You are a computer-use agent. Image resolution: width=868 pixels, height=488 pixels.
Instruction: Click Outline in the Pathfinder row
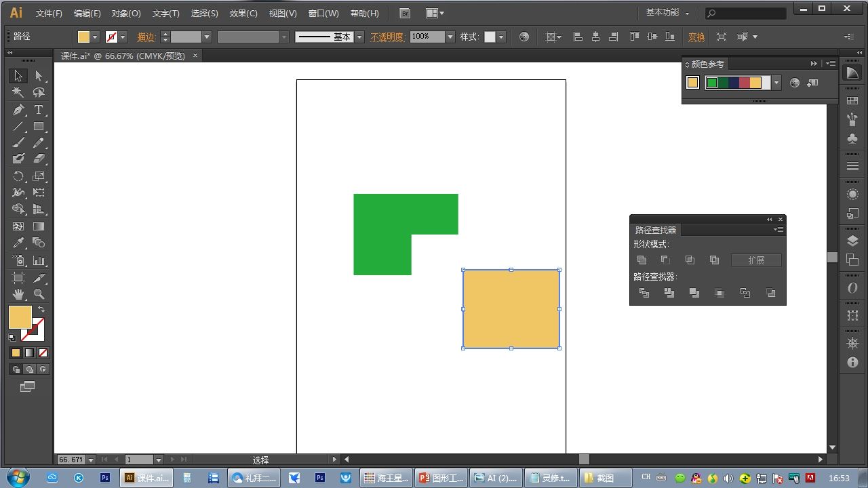745,293
